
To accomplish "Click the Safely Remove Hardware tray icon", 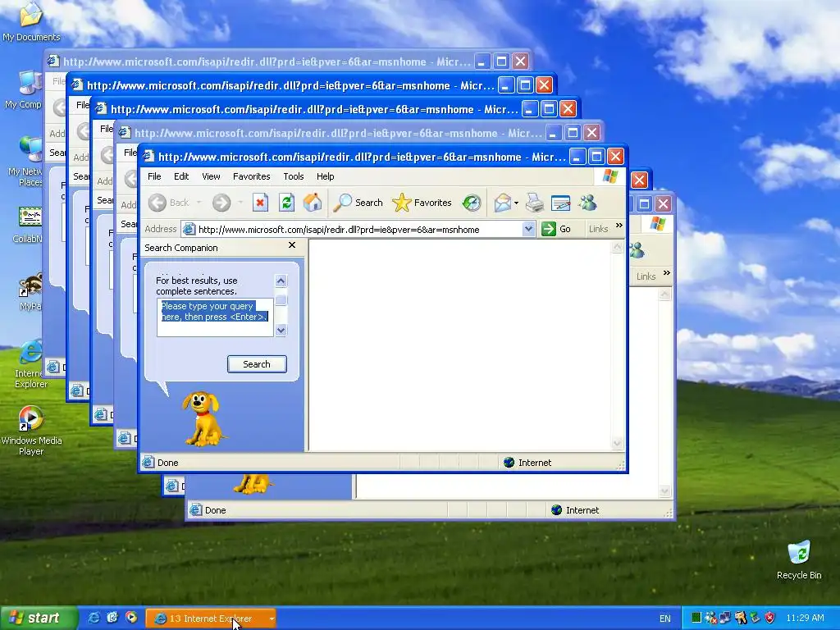I will [755, 618].
